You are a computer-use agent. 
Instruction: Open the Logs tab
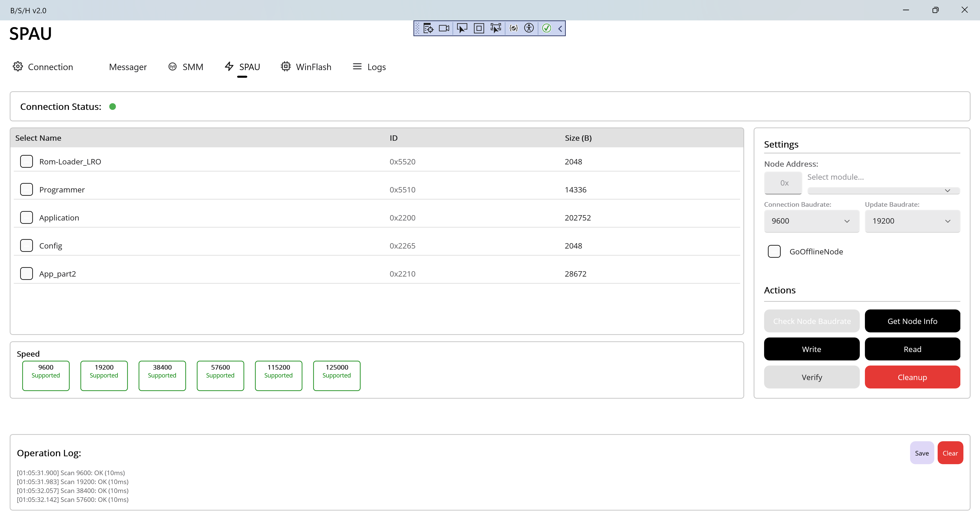click(x=369, y=67)
